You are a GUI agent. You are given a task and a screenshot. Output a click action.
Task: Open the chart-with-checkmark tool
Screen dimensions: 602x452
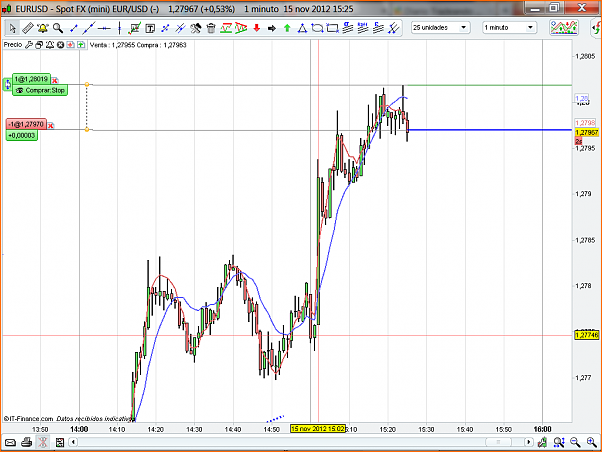[x=135, y=28]
